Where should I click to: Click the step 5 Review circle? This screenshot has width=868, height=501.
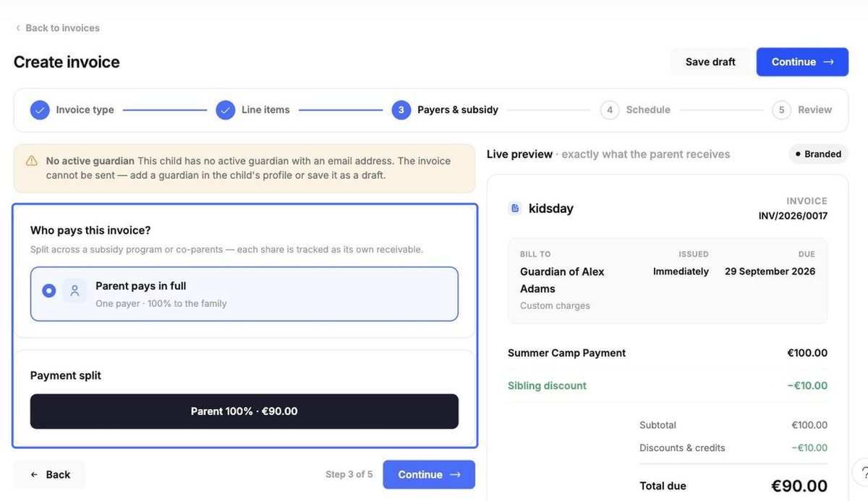(781, 110)
